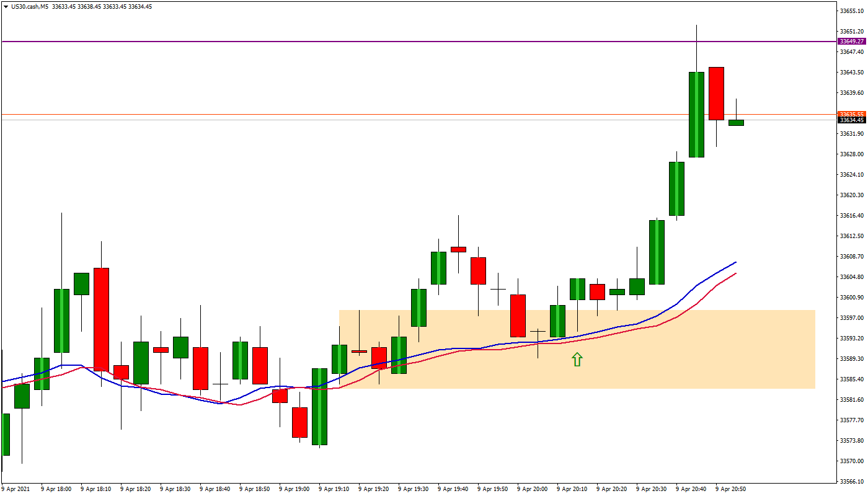Click the 9 Apr 20:40 time label
868x496 pixels.
[x=691, y=489]
